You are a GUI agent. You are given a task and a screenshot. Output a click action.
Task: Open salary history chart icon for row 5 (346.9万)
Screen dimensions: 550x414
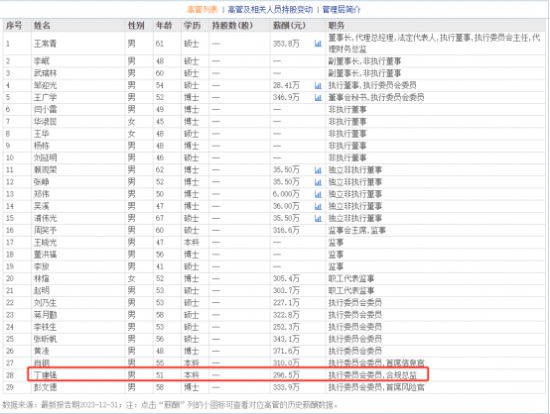tap(318, 97)
